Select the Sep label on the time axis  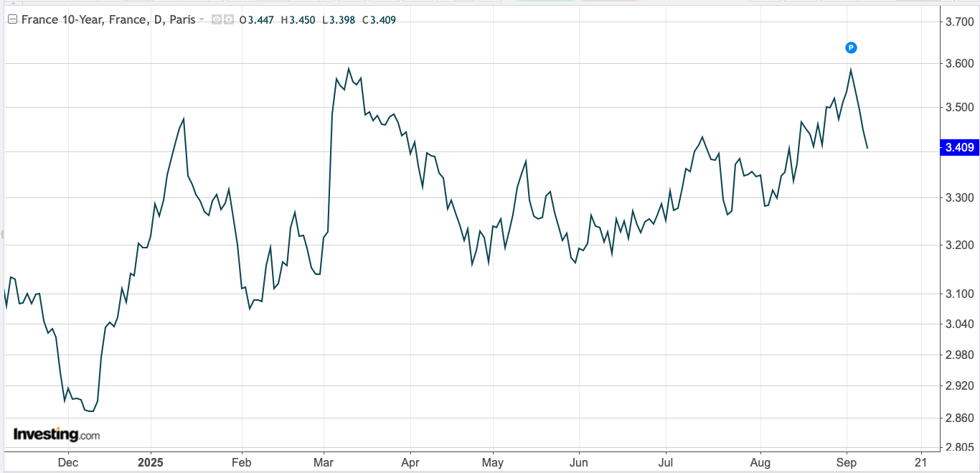tap(847, 462)
